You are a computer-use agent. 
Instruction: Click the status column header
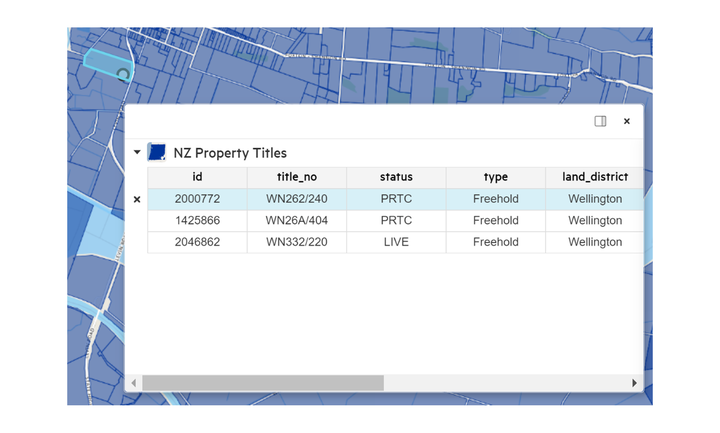click(396, 177)
